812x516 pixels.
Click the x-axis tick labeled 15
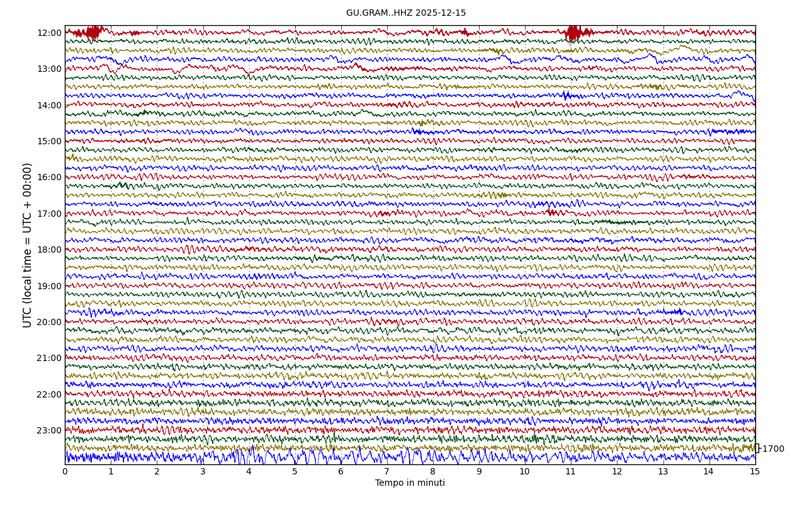755,472
